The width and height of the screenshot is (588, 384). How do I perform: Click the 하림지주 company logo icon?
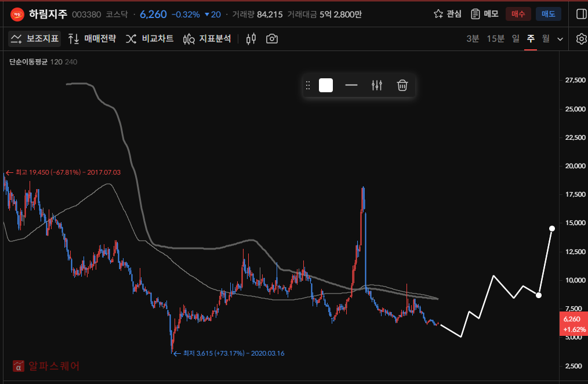(x=17, y=15)
